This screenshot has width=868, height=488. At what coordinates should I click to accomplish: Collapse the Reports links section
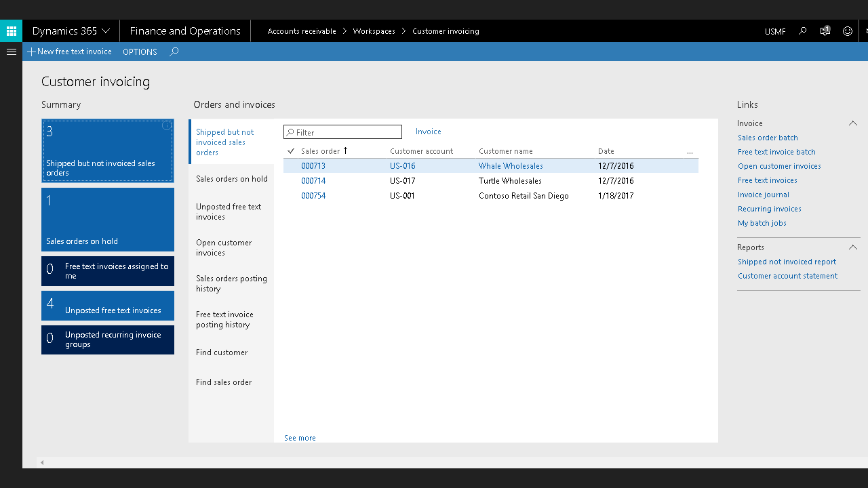853,247
